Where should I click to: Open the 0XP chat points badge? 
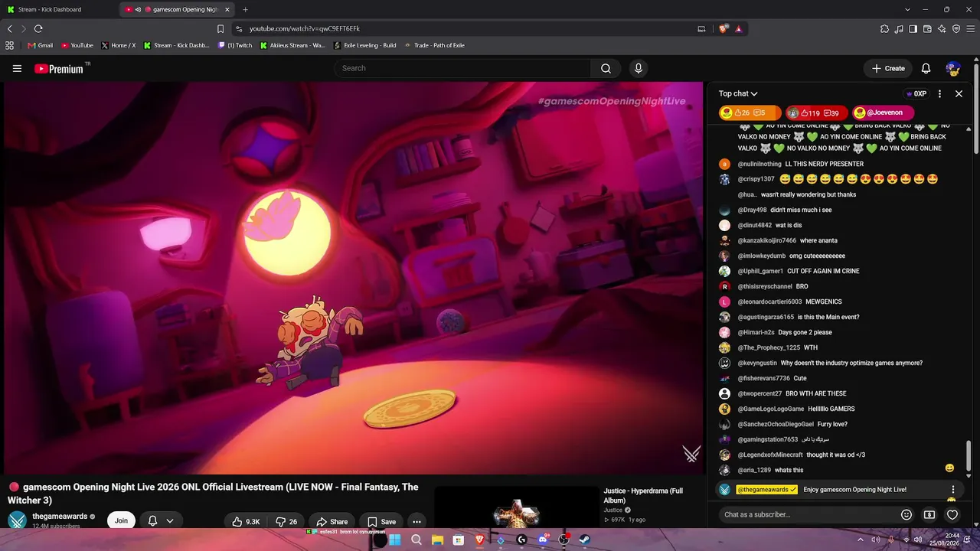916,93
